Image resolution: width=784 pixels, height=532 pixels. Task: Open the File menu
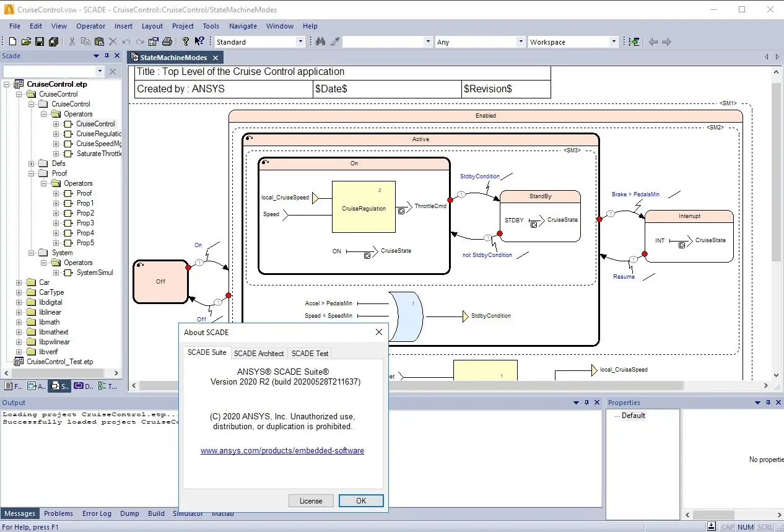(x=15, y=26)
